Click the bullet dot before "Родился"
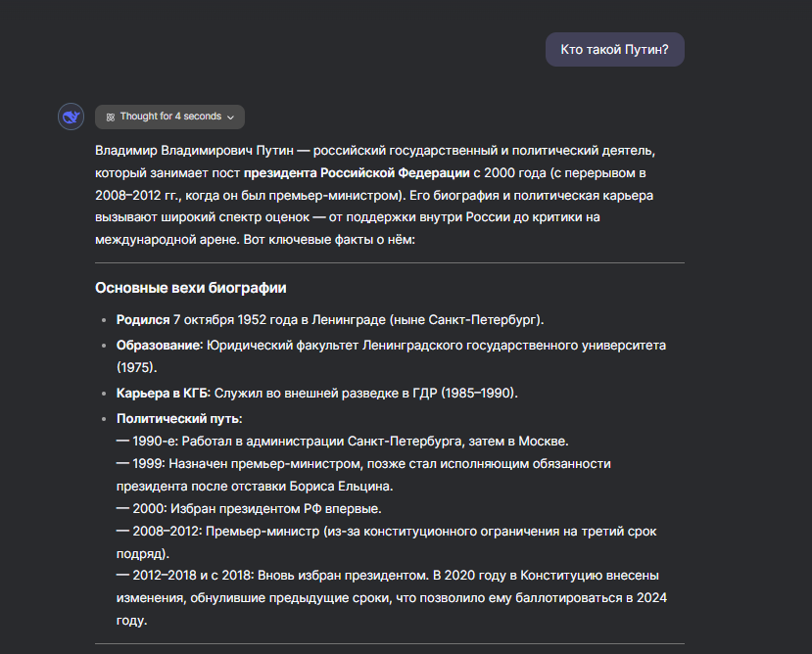Screen dimensions: 812x654 tap(105, 320)
